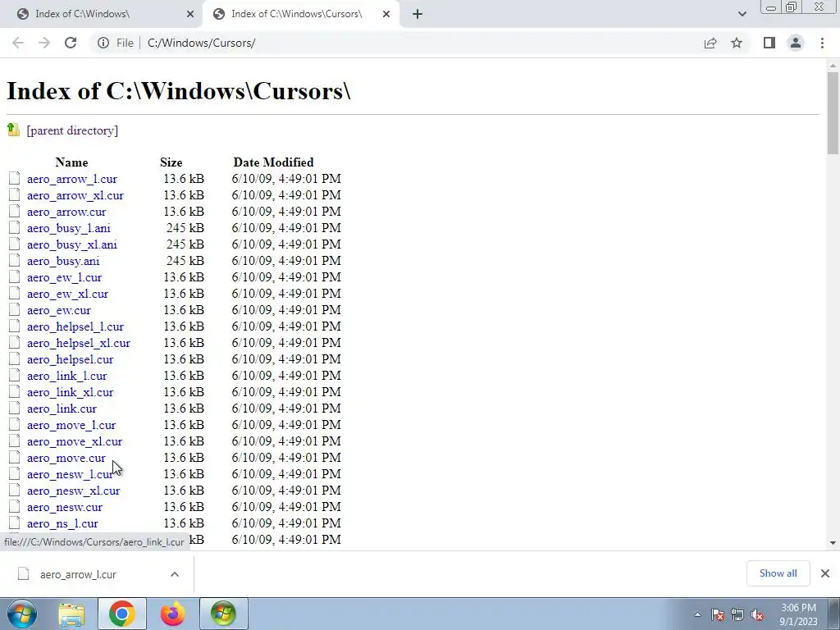Reload the current page
This screenshot has width=840, height=630.
pyautogui.click(x=71, y=43)
